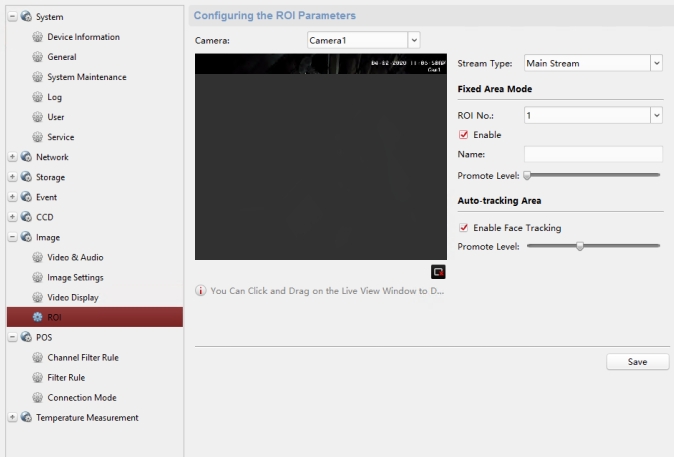Image resolution: width=674 pixels, height=457 pixels.
Task: Click the globe icon next to Network
Action: 26,157
